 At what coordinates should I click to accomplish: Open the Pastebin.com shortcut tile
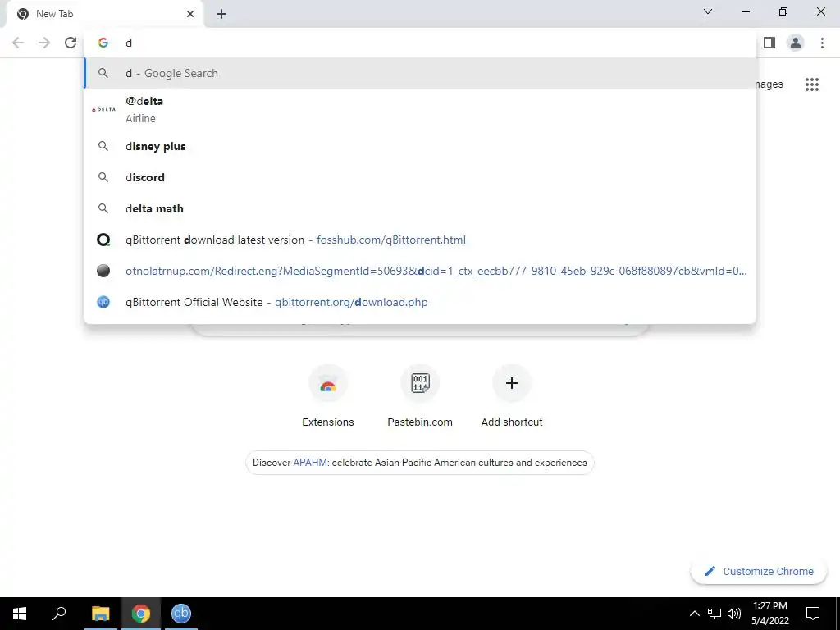(420, 396)
